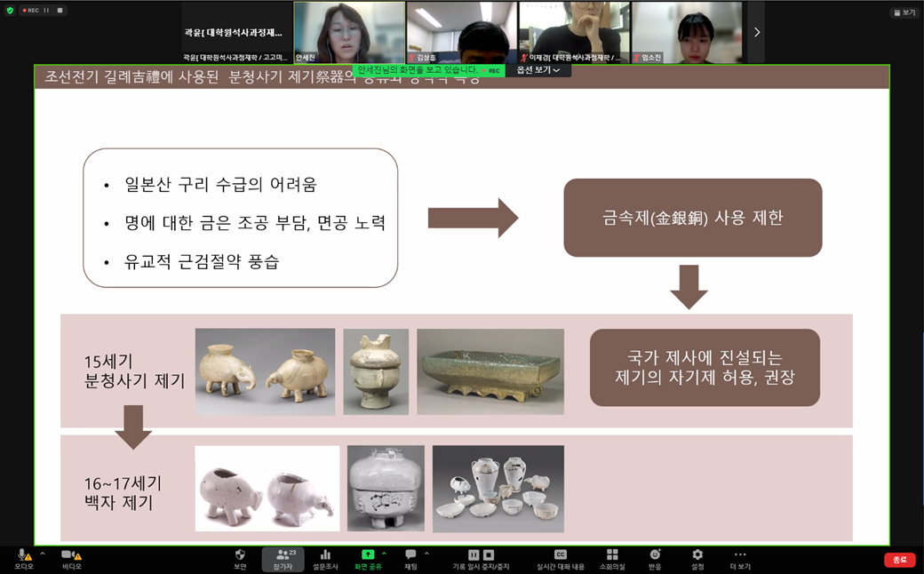Pause the recording in the bottom toolbar
Viewport: 924px width, 574px height.
tap(474, 554)
